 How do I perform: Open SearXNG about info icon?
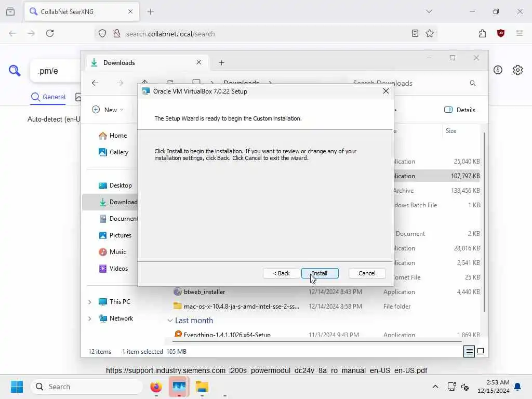(498, 70)
